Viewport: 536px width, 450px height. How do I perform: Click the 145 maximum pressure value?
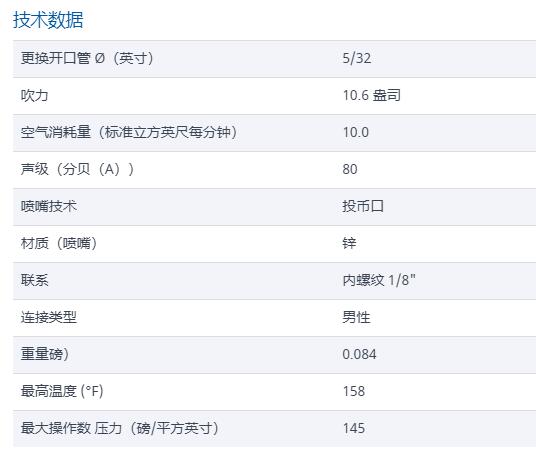pyautogui.click(x=354, y=428)
